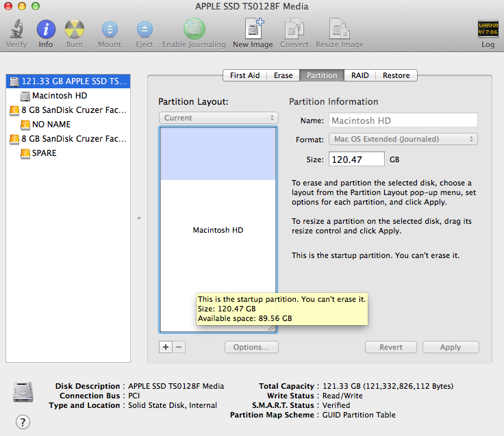Click the Verify microscope toolbar icon

[16, 29]
